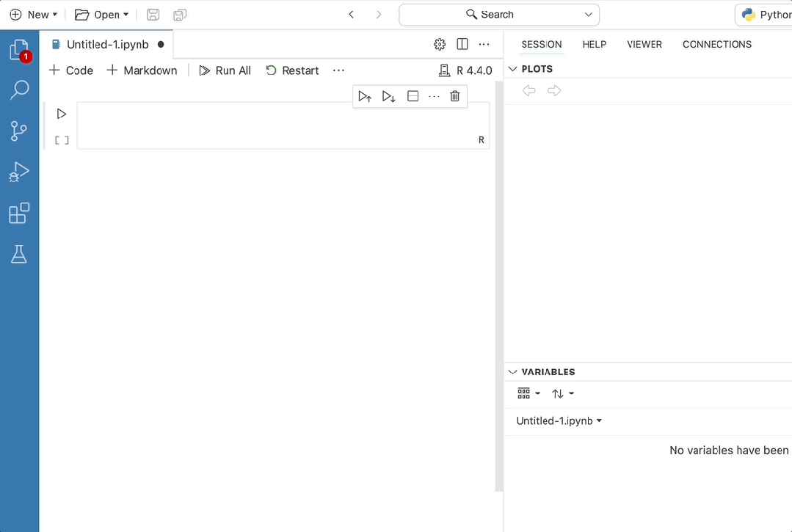
Task: Delete the cell with trash icon
Action: pos(454,96)
